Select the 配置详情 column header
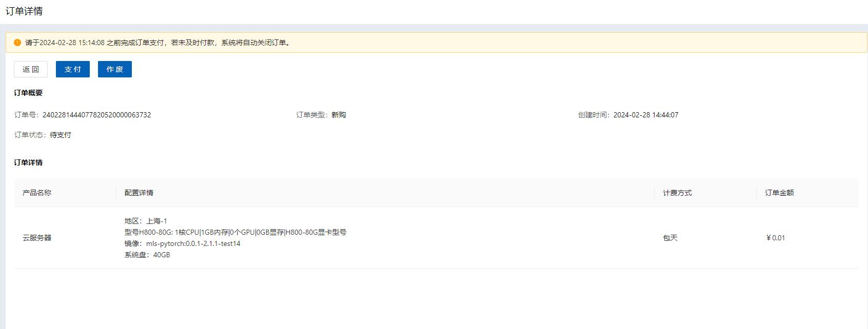868x329 pixels. 139,193
